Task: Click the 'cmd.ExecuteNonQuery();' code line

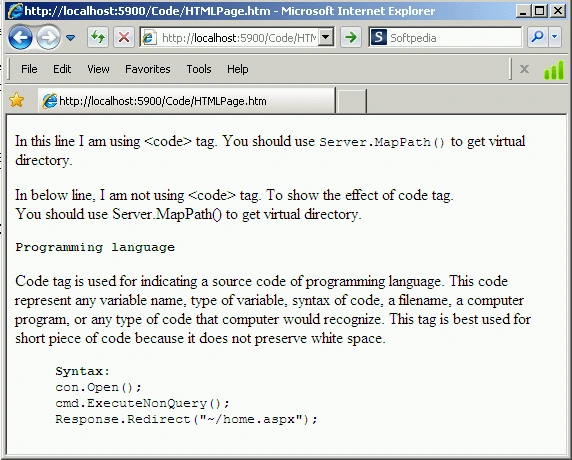Action: coord(143,403)
